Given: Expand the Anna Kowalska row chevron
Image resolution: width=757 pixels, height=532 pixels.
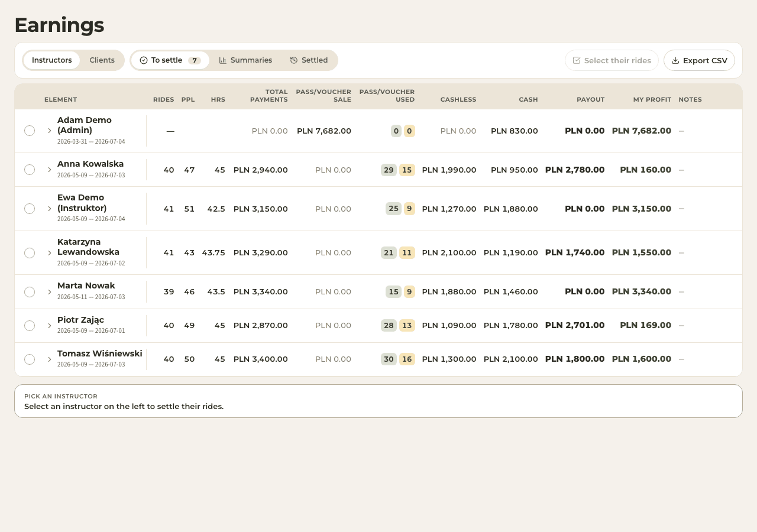Looking at the screenshot, I should tap(50, 170).
